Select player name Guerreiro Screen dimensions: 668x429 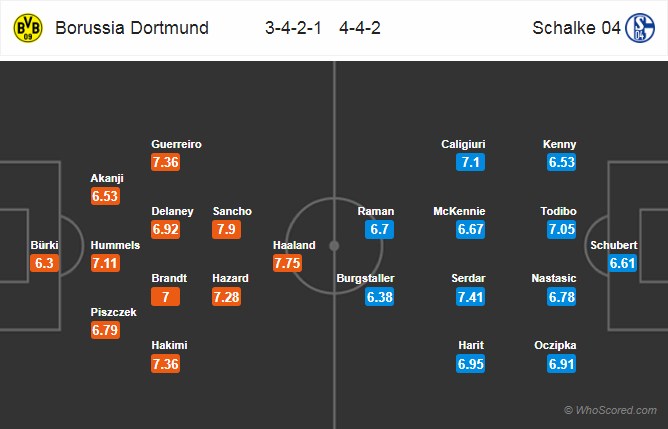176,144
